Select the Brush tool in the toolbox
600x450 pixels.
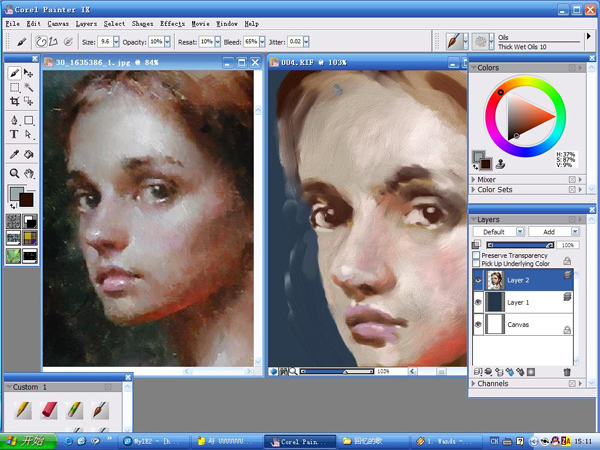click(15, 73)
